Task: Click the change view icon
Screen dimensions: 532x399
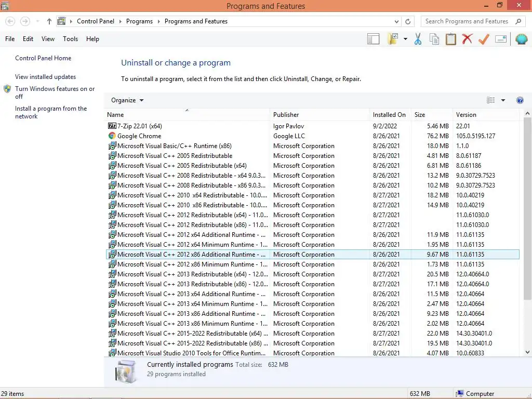Action: [x=490, y=100]
